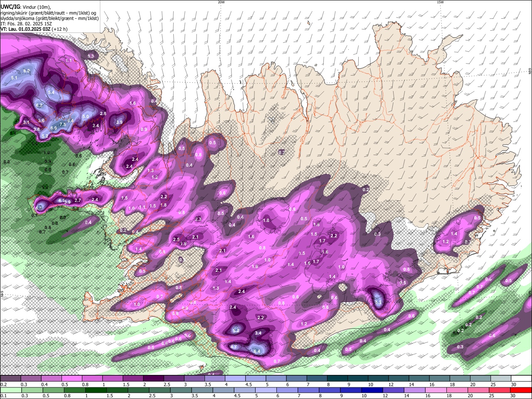The width and height of the screenshot is (532, 399).
Task: Click the 'IT: Fös. 28. 02. 2025 15Z' line
Action: tap(25, 24)
